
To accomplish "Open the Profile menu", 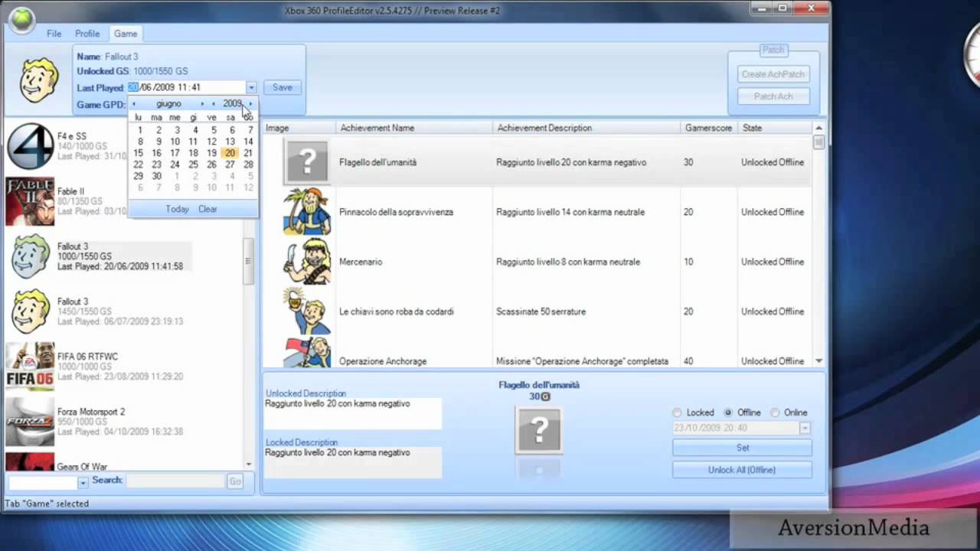I will [87, 34].
